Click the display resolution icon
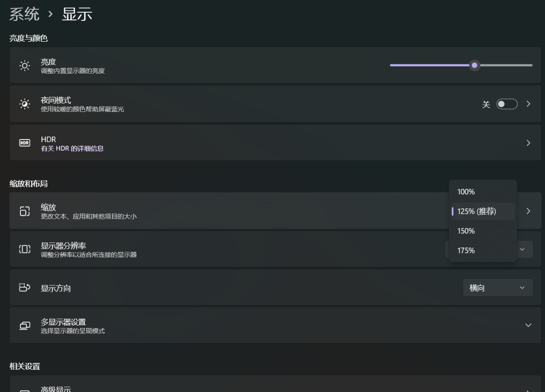The width and height of the screenshot is (545, 392). point(24,250)
